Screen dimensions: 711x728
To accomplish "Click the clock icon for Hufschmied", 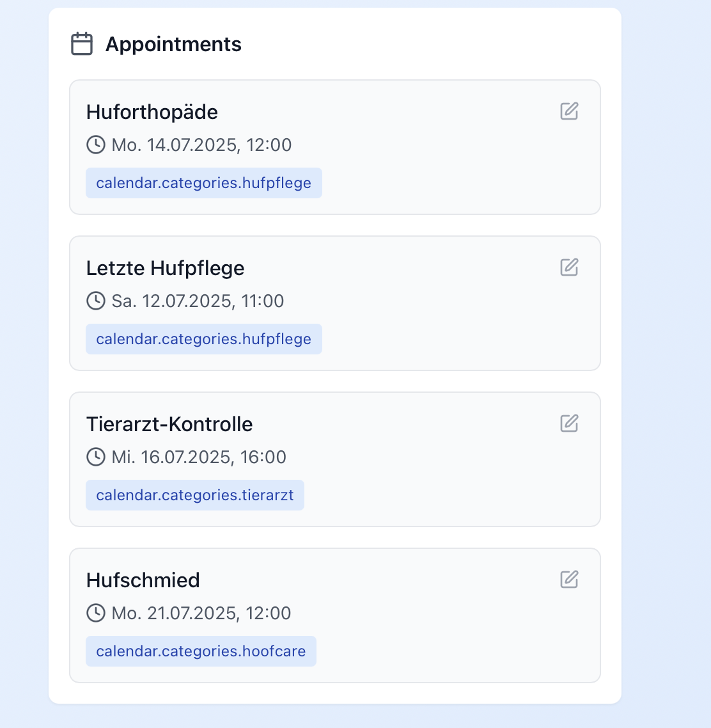I will pyautogui.click(x=96, y=613).
